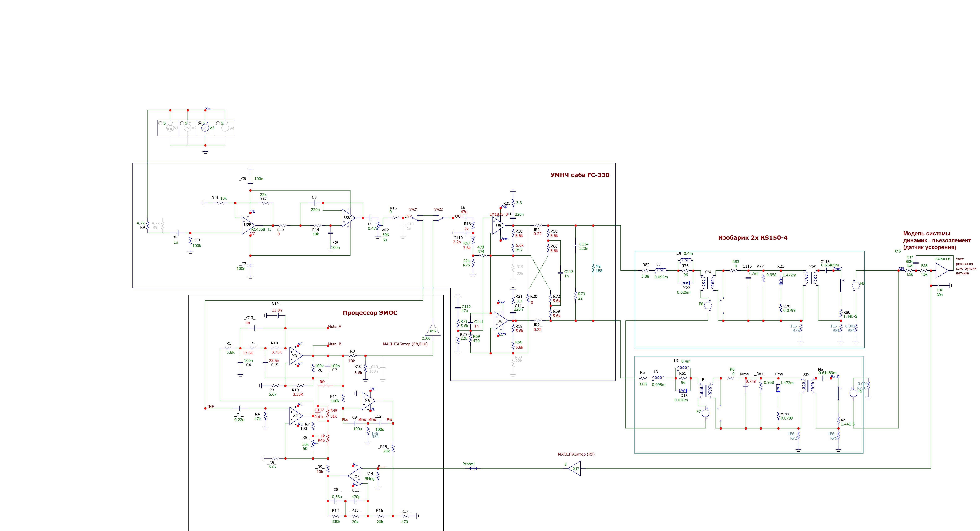Click the heading 'Модель системы'
Viewport: 980px width, 531px height.
[x=927, y=234]
